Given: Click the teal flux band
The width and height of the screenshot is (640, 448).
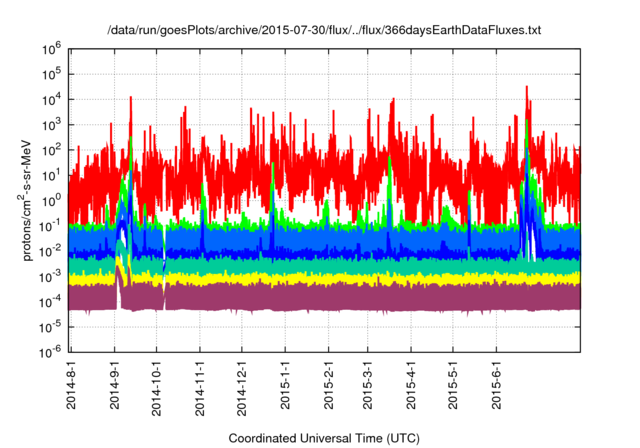Looking at the screenshot, I should coord(324,266).
